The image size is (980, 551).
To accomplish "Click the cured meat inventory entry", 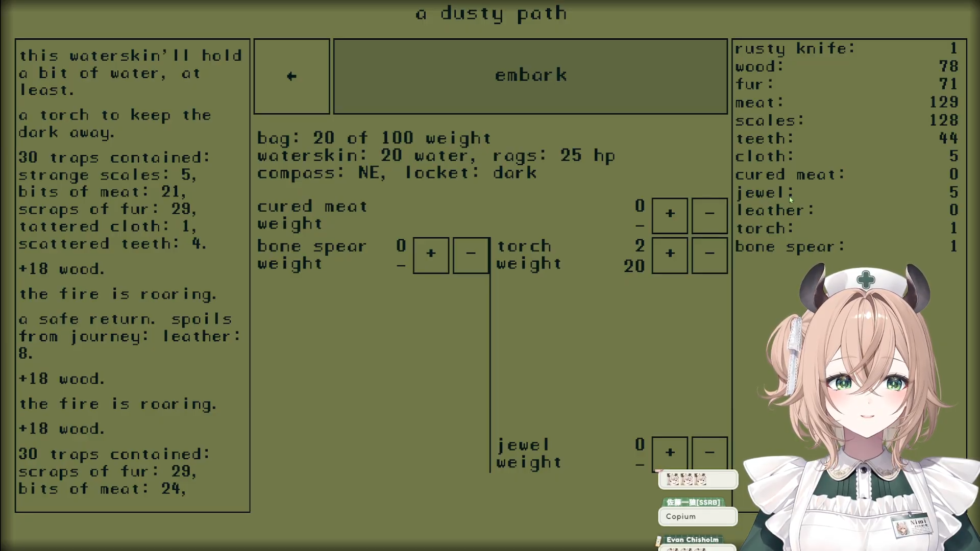I will pyautogui.click(x=789, y=175).
